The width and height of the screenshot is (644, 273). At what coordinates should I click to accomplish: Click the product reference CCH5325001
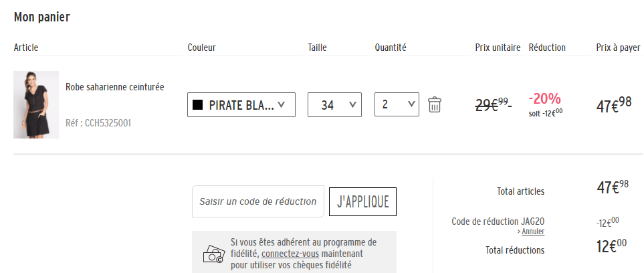tap(98, 123)
